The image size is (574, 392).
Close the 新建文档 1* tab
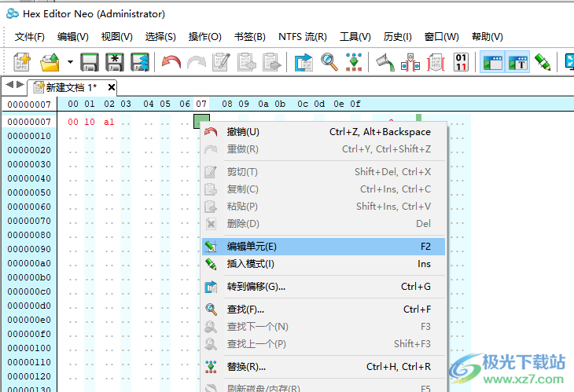point(112,87)
